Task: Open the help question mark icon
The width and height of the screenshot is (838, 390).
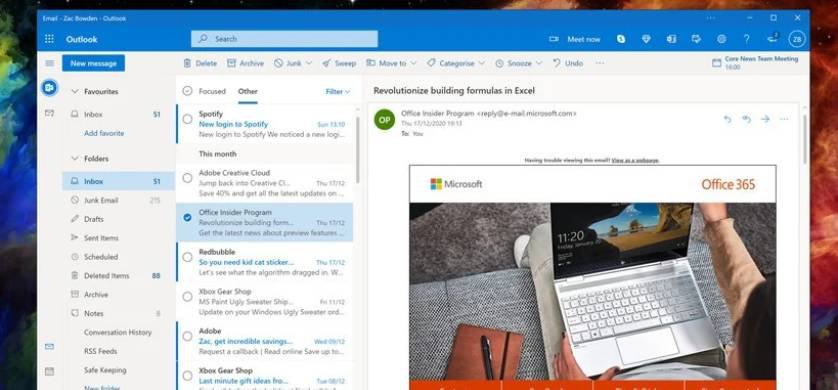Action: [747, 39]
